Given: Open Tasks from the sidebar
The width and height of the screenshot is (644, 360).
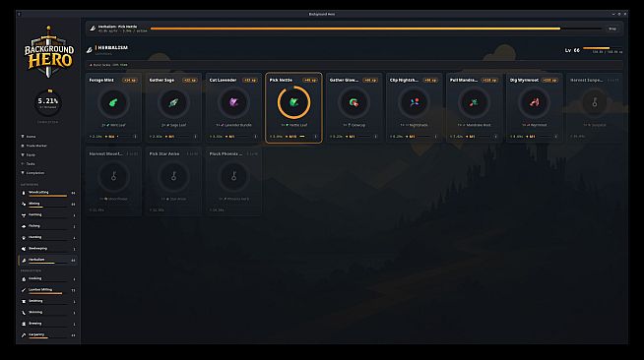Looking at the screenshot, I should click(47, 163).
